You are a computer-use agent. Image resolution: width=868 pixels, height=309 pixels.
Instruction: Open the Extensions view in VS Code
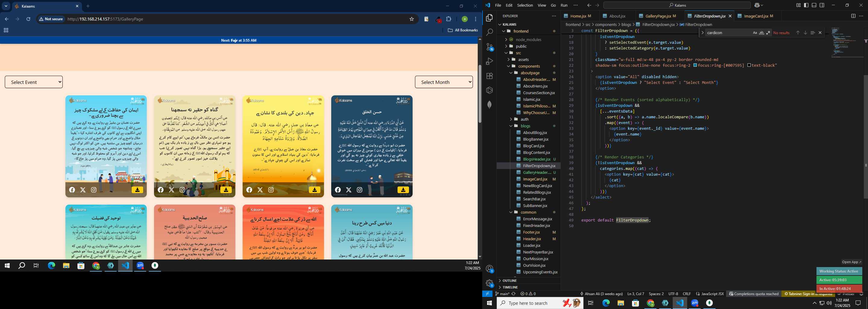coord(489,76)
